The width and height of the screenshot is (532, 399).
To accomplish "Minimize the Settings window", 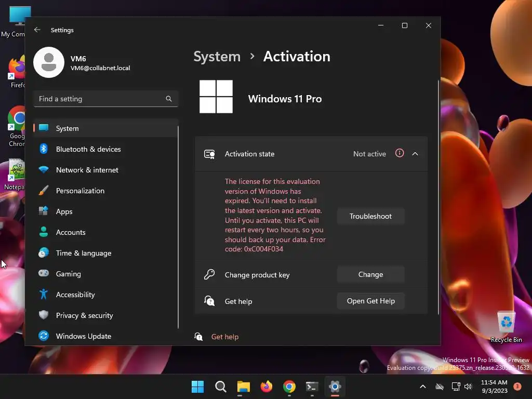I will coord(381,25).
